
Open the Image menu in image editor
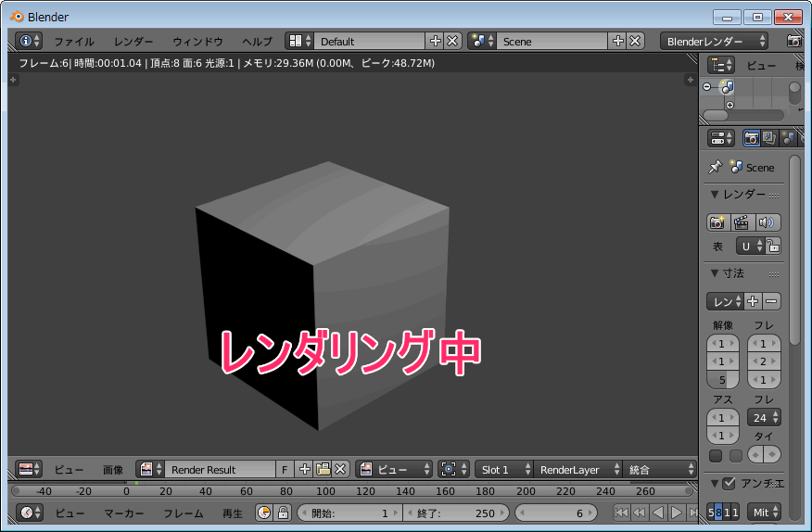coord(113,470)
